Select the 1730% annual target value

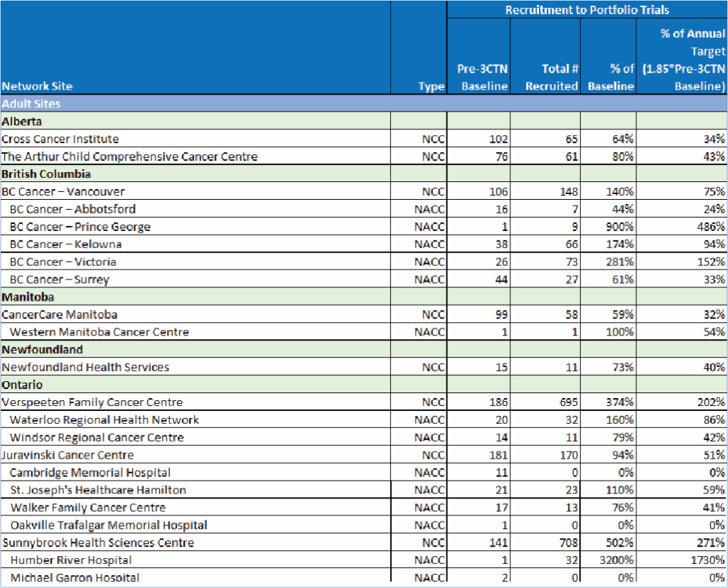pyautogui.click(x=707, y=560)
